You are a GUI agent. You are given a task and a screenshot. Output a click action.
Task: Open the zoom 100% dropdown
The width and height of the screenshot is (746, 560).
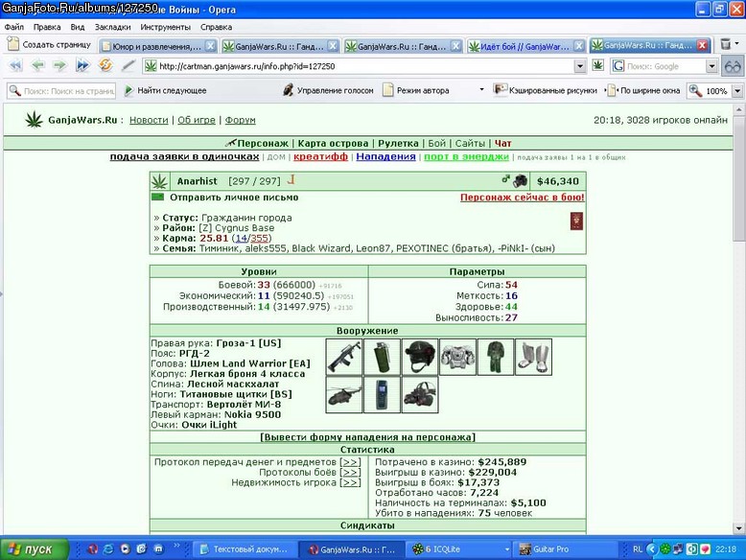click(737, 90)
